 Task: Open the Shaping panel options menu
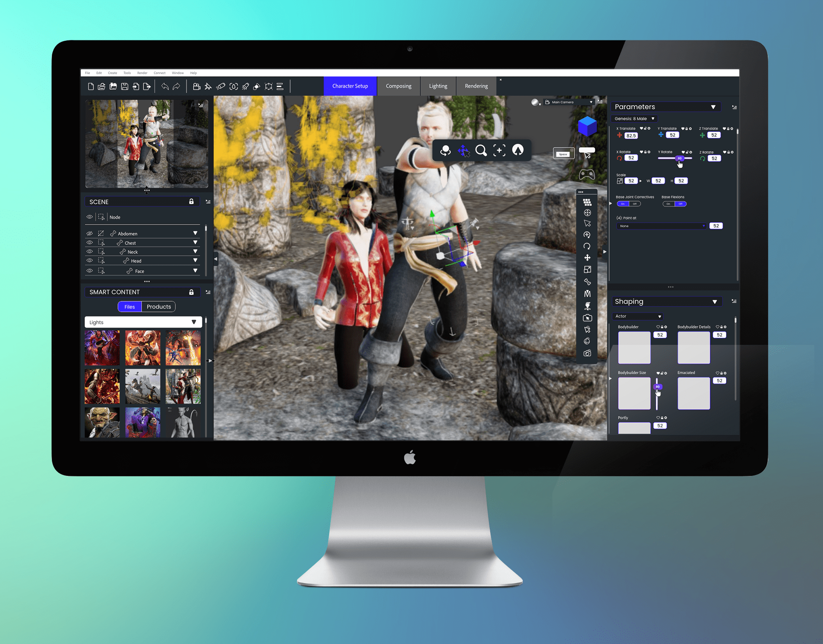click(734, 301)
